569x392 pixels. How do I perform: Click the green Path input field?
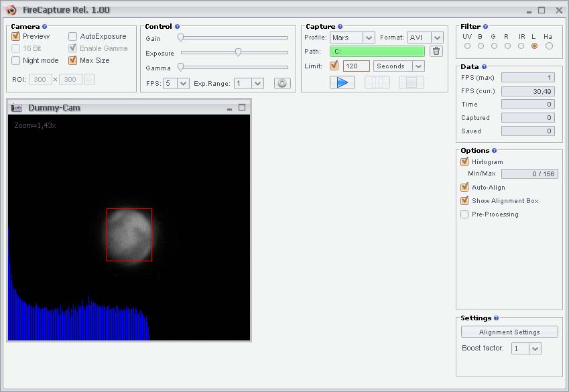click(x=377, y=51)
